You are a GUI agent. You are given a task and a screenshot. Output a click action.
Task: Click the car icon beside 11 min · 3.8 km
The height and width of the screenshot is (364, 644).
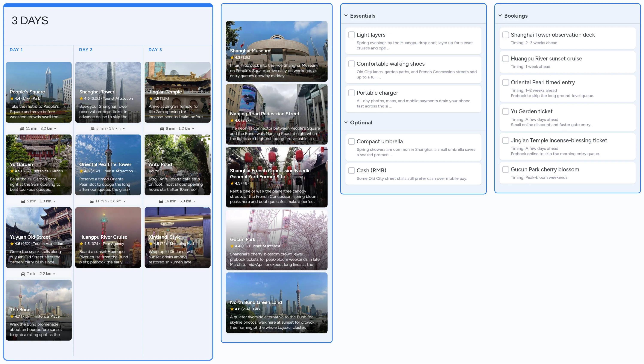click(91, 201)
